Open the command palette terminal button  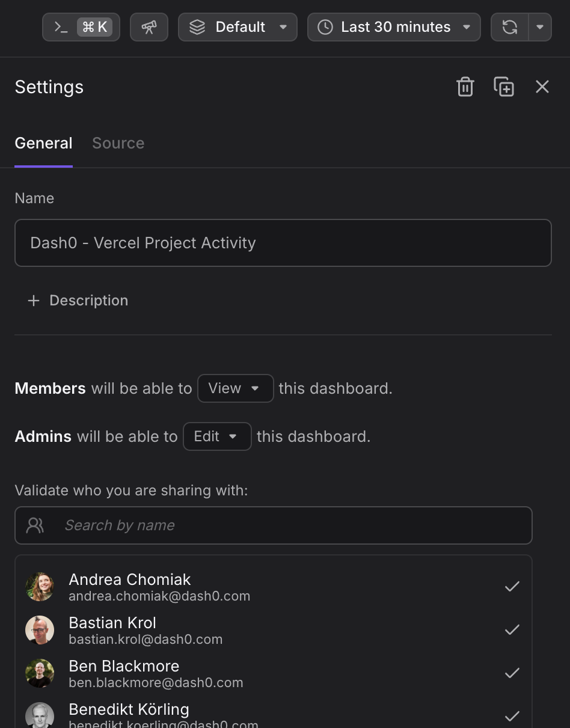pos(81,27)
